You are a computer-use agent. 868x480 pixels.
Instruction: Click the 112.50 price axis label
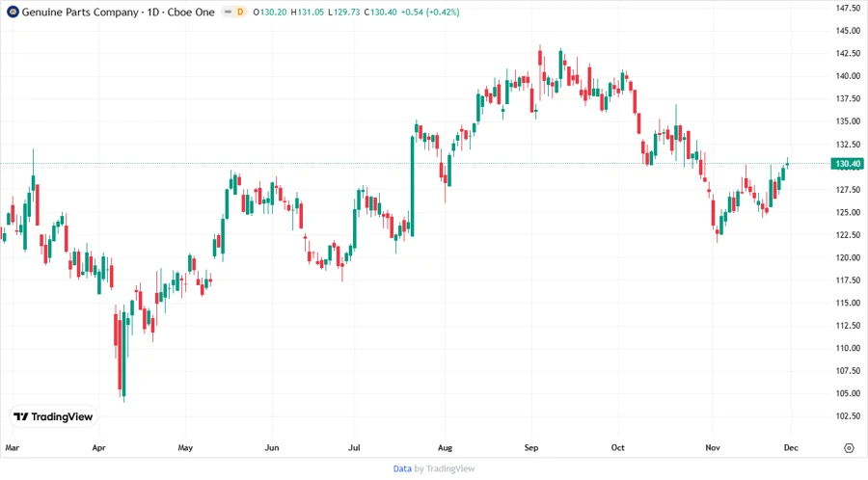coord(848,326)
